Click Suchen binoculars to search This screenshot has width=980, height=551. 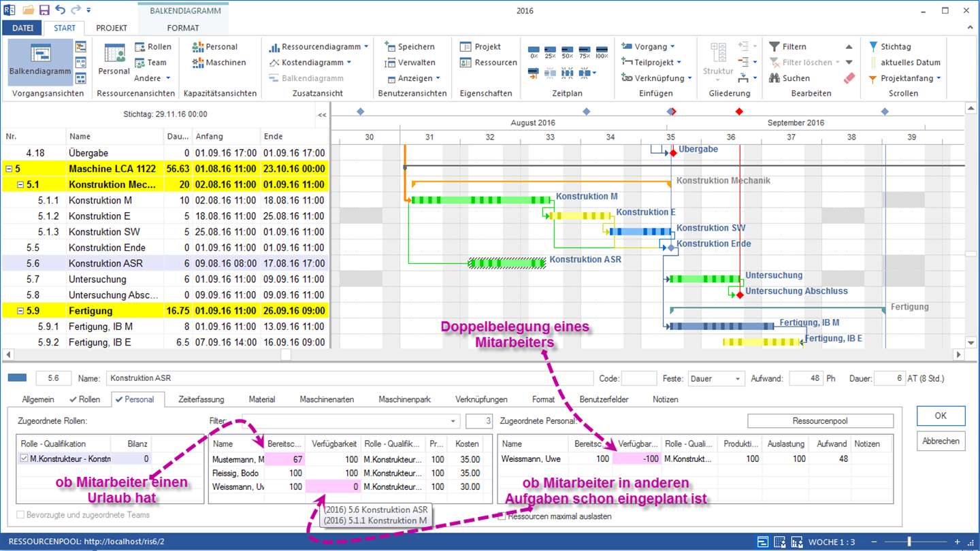coord(789,78)
